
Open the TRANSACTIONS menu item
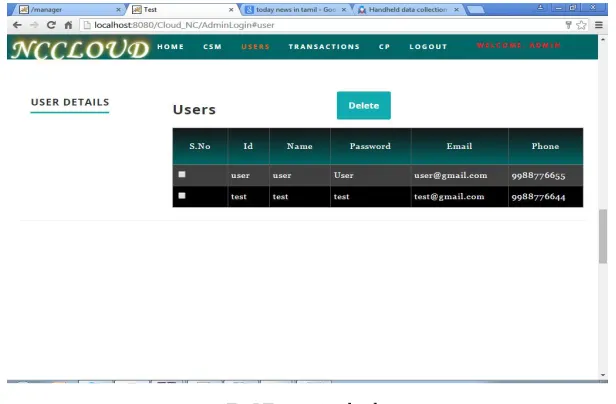[x=324, y=47]
